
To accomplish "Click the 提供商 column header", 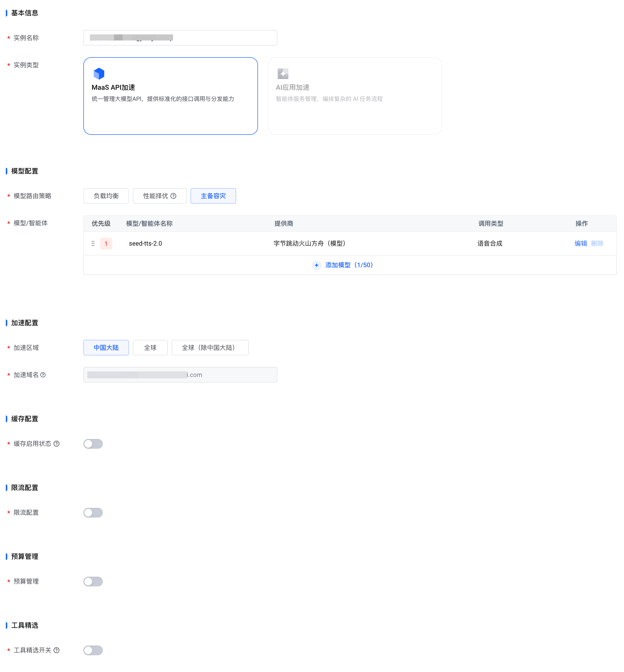I will coord(284,224).
